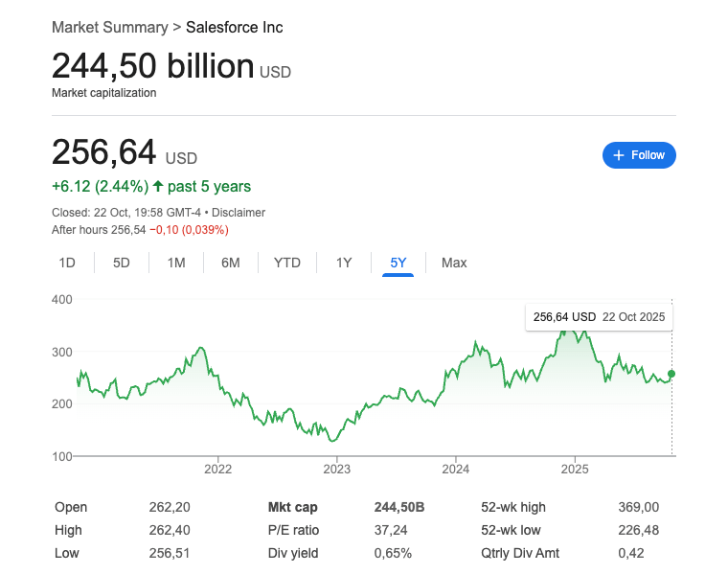Click the Low value 256,51
This screenshot has height=574, width=728.
(x=170, y=553)
